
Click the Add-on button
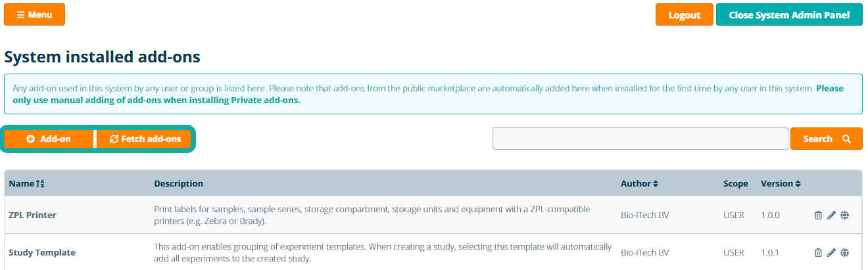click(49, 139)
